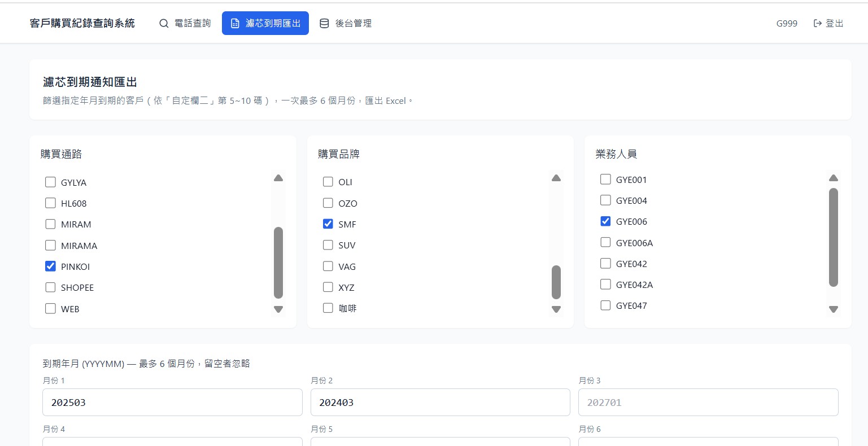
Task: Click the 登出 logout button
Action: point(828,23)
